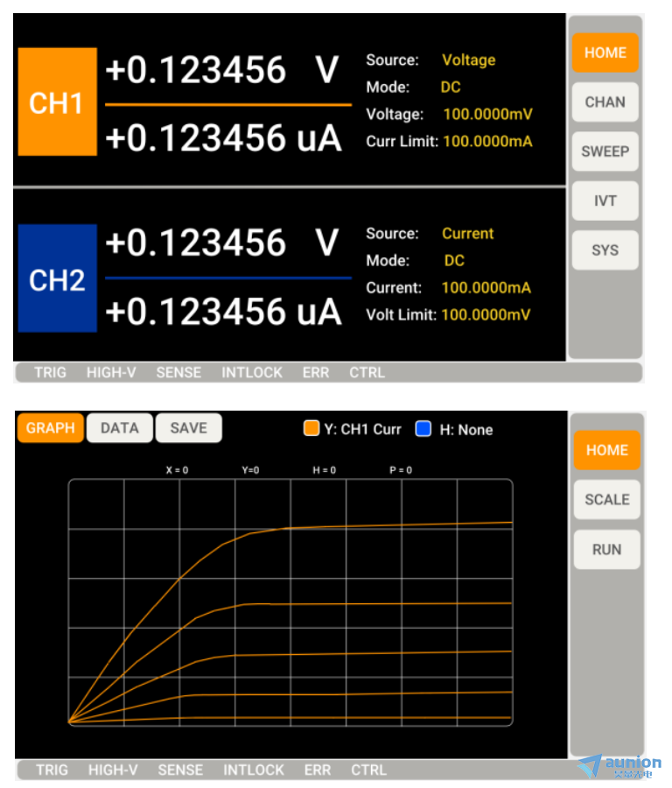Open the CHAN channel settings
The width and height of the screenshot is (672, 788).
(x=605, y=102)
